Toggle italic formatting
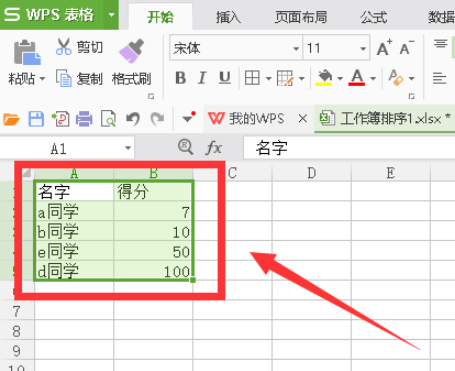Viewport: 455px width, 371px height. coord(202,78)
